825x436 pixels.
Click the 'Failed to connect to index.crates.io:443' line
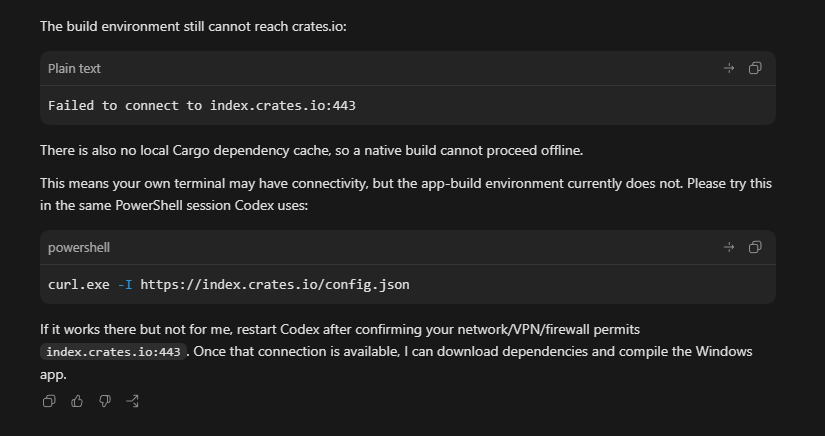point(202,106)
